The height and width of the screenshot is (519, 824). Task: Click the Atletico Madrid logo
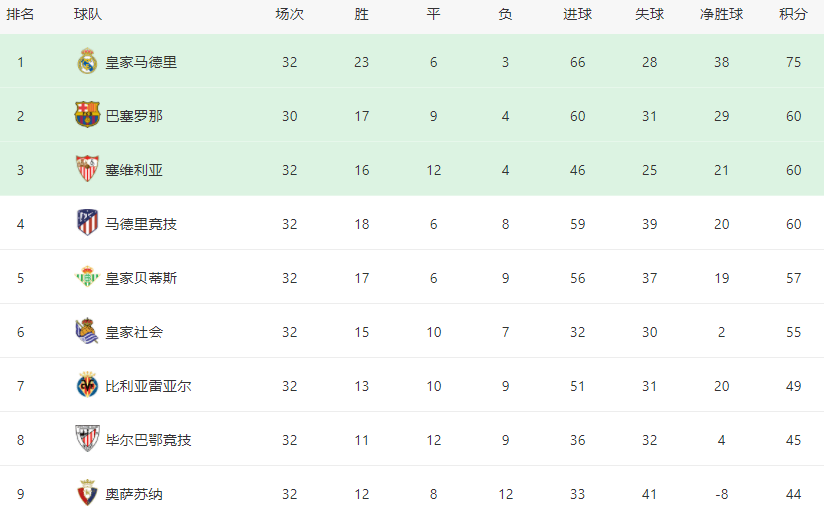87,223
